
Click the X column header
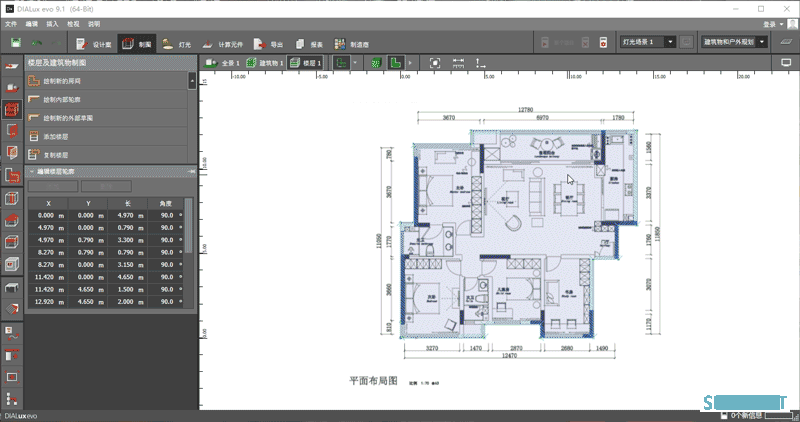click(x=48, y=203)
